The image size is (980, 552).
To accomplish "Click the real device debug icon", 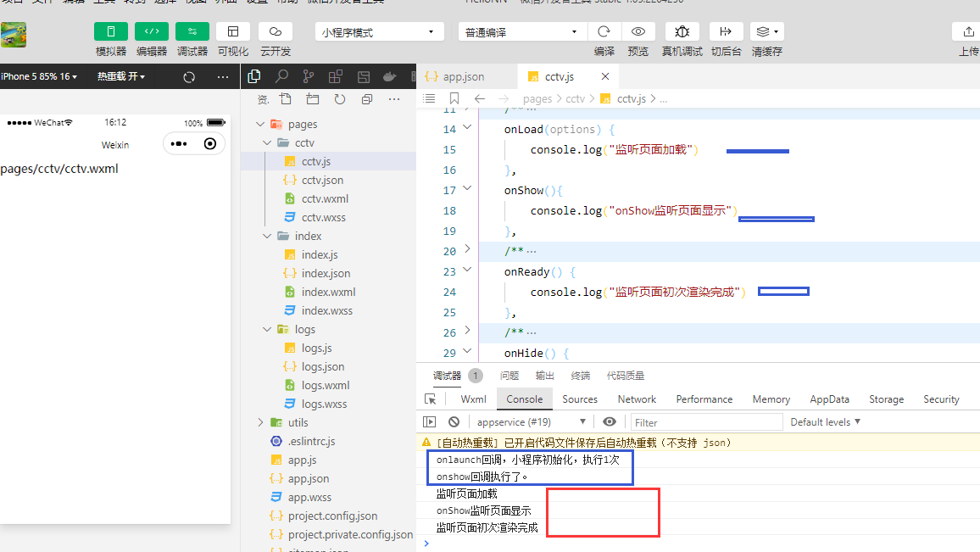I will tap(682, 32).
